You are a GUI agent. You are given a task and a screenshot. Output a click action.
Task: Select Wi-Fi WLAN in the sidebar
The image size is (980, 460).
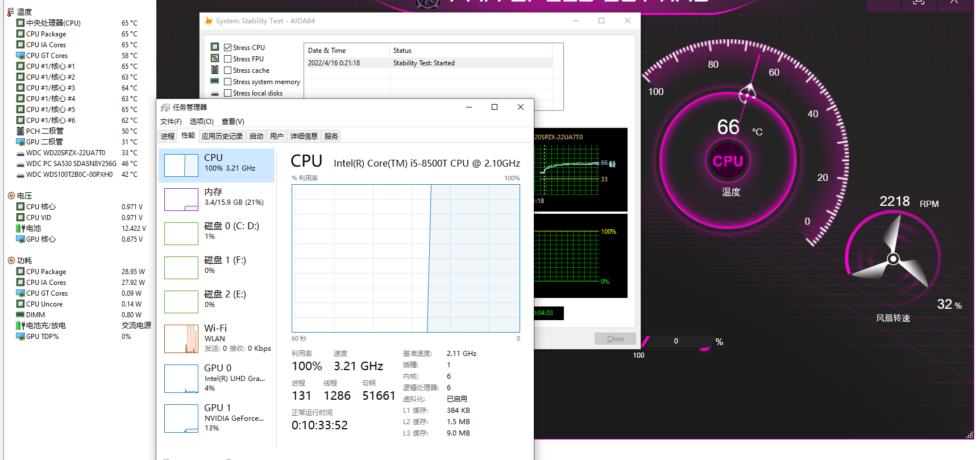217,339
